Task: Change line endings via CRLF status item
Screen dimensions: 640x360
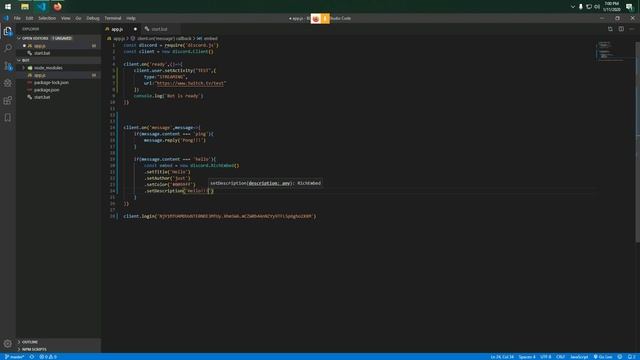Action: click(560, 357)
